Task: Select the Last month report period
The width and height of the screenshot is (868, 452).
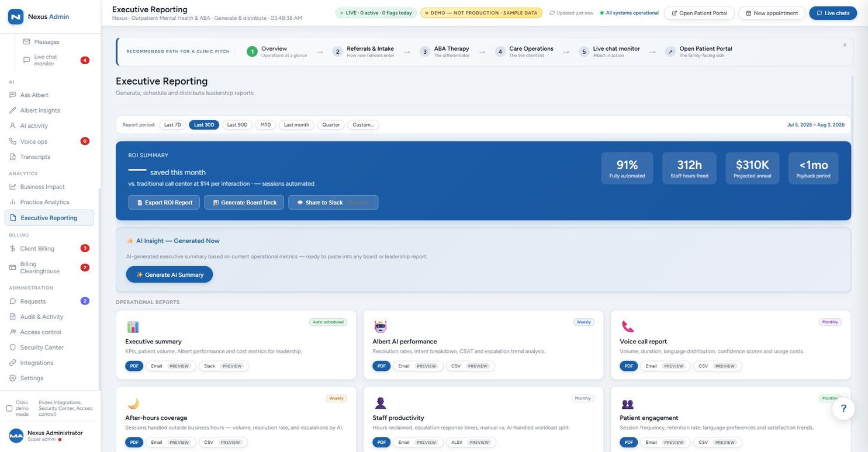Action: tap(296, 125)
